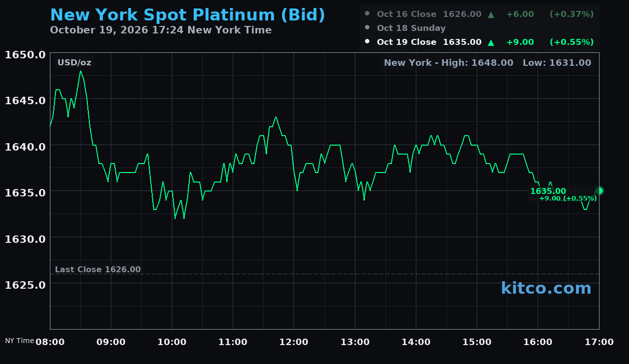Click the 1645.0 y-axis label
Viewport: 629px width, 364px height.
pos(25,101)
